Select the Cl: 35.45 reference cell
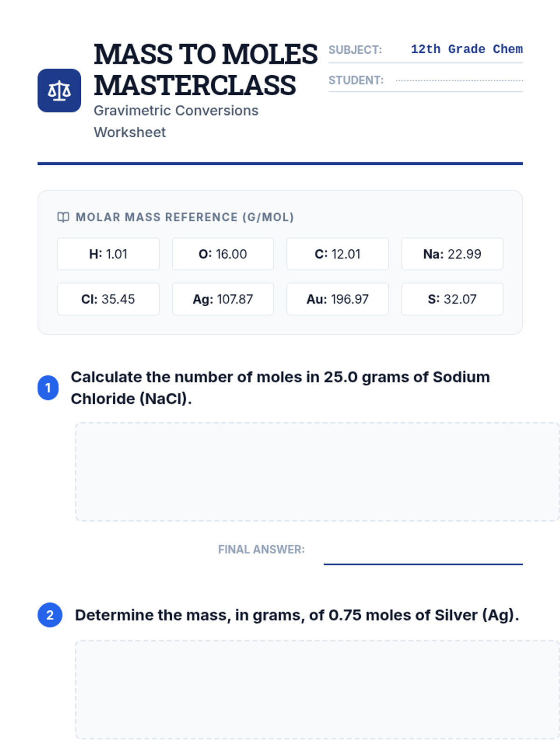560x747 pixels. (x=108, y=299)
